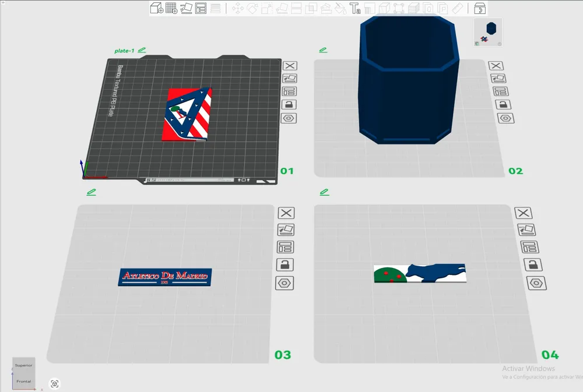
Task: Select the Lay on face tool
Action: pos(282,8)
